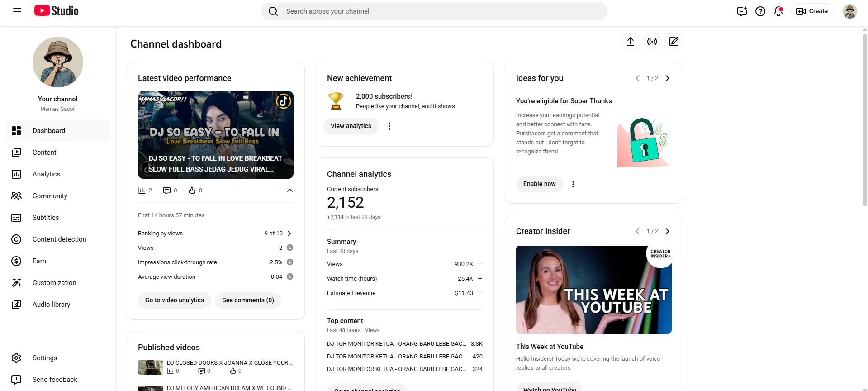The height and width of the screenshot is (391, 868).
Task: Go to previous idea in Ideas for you
Action: 637,78
